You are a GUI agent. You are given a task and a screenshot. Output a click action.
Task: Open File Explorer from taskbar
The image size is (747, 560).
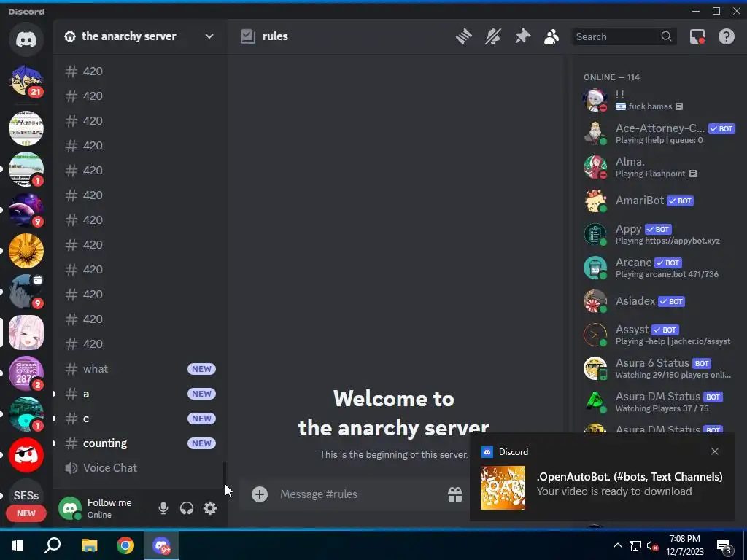point(89,545)
